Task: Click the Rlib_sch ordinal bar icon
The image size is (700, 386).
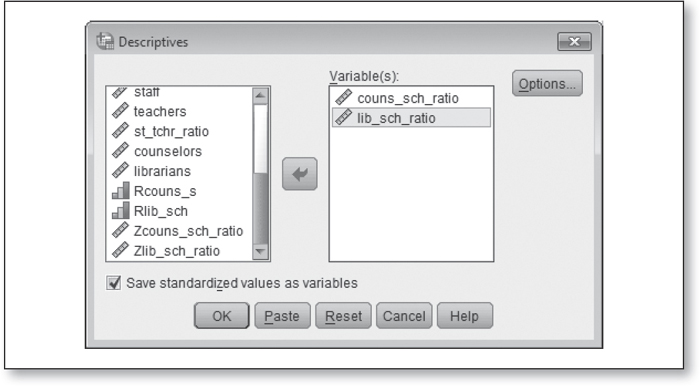Action: coord(120,211)
